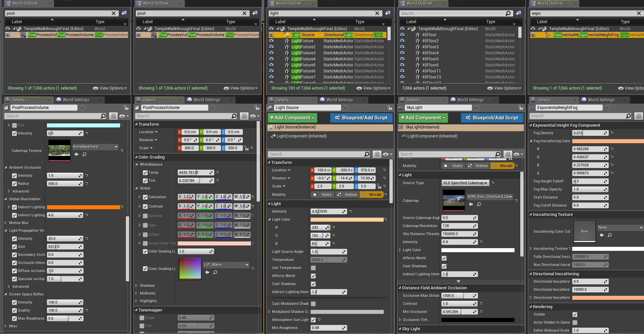Browse to Inscattering Color Cubemap asset magnifier

point(610,235)
